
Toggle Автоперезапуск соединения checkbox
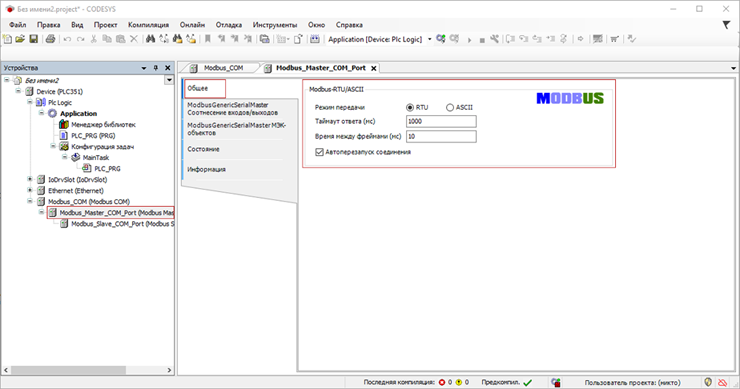click(320, 152)
